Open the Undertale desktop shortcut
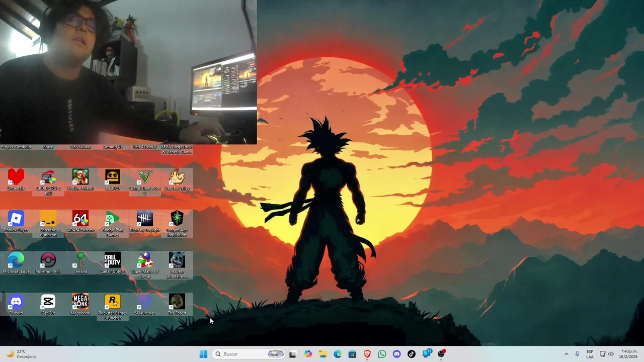The width and height of the screenshot is (644, 362). [x=16, y=180]
